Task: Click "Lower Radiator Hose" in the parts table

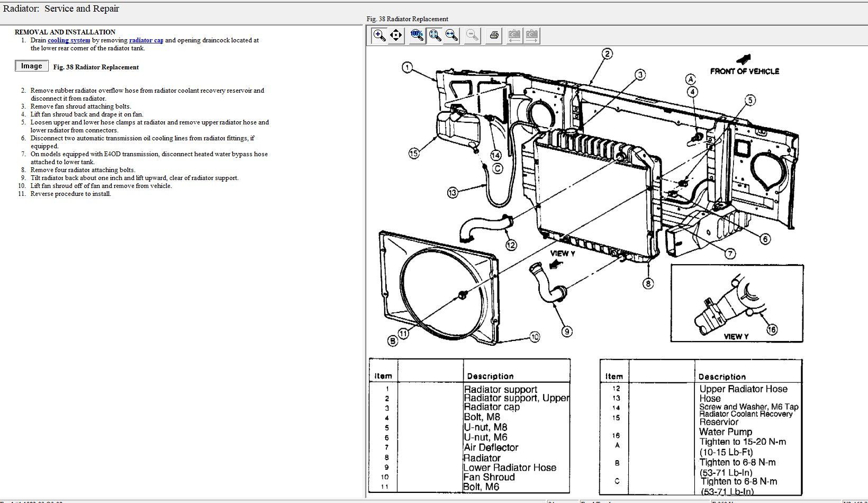Action: [x=510, y=468]
